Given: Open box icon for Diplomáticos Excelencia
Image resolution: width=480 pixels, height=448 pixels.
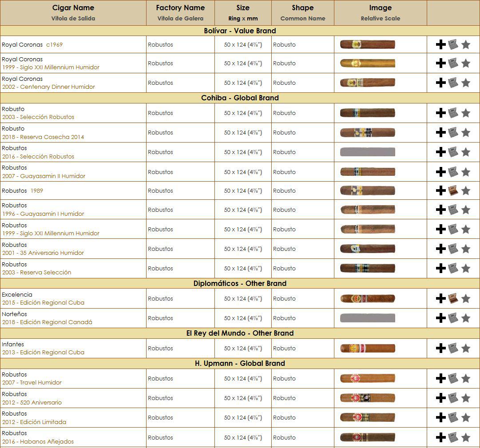Looking at the screenshot, I should pos(453,298).
